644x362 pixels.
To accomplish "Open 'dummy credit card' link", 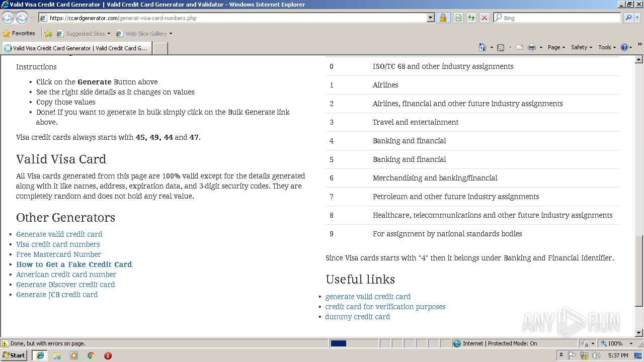I will [x=357, y=317].
